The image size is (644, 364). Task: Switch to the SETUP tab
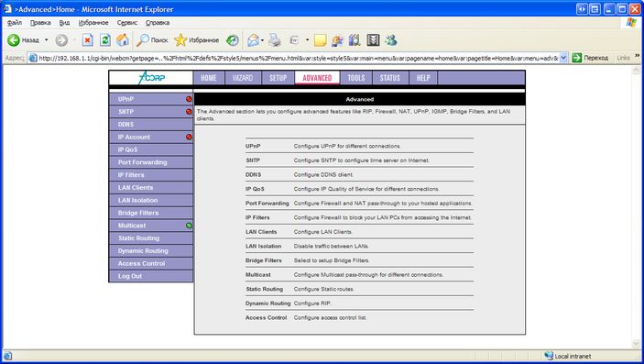point(278,78)
